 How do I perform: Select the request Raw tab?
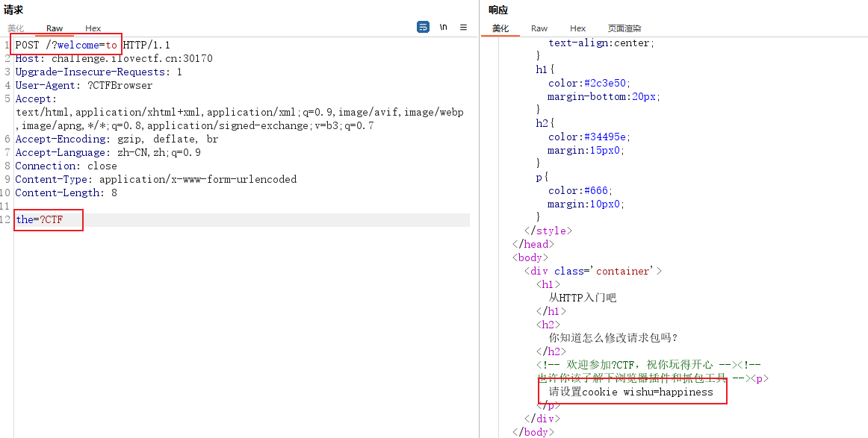click(x=55, y=28)
